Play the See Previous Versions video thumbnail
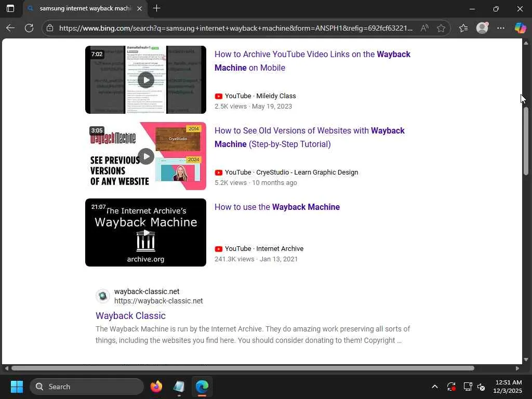 click(x=145, y=156)
